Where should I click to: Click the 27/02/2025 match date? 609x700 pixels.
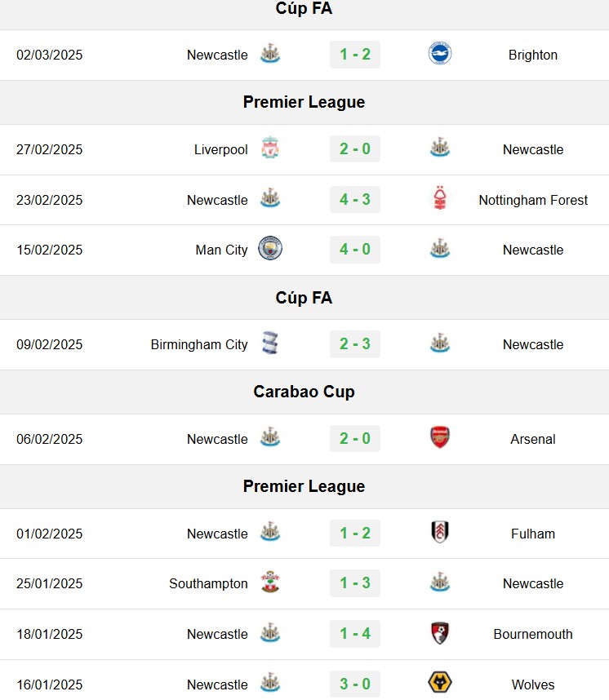coord(50,149)
